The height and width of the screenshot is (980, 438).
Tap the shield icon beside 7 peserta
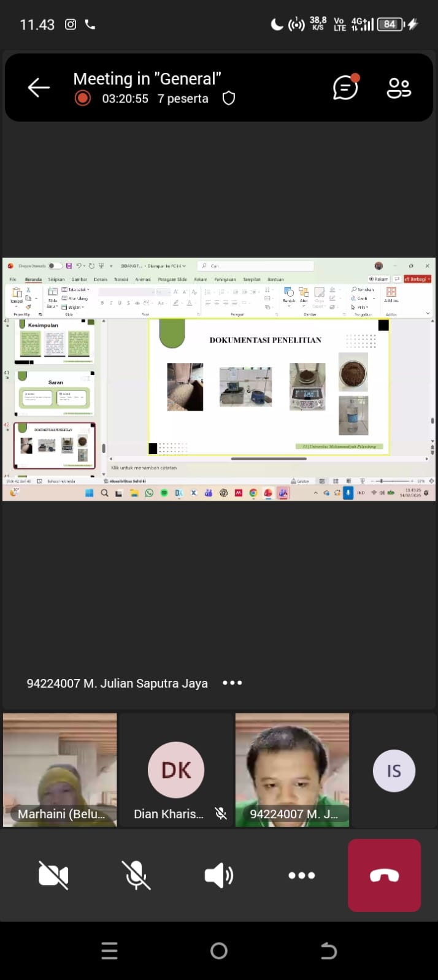coord(229,99)
